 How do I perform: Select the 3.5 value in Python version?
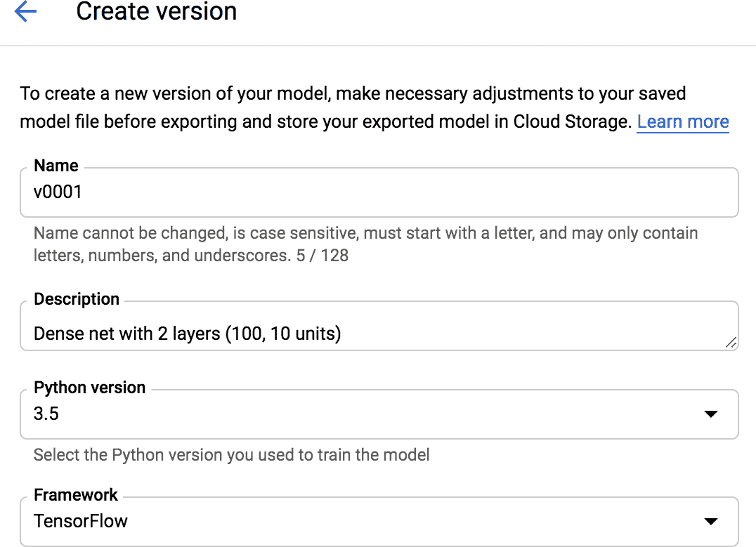(46, 414)
